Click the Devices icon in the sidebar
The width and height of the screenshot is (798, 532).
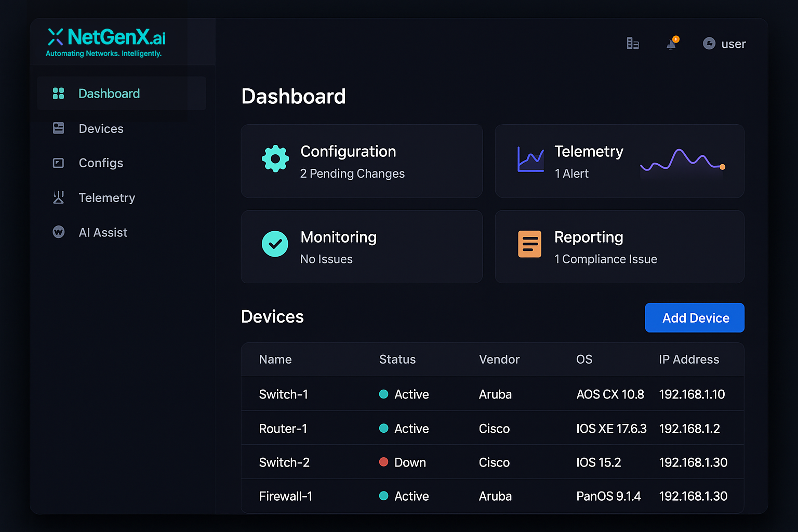pyautogui.click(x=58, y=128)
